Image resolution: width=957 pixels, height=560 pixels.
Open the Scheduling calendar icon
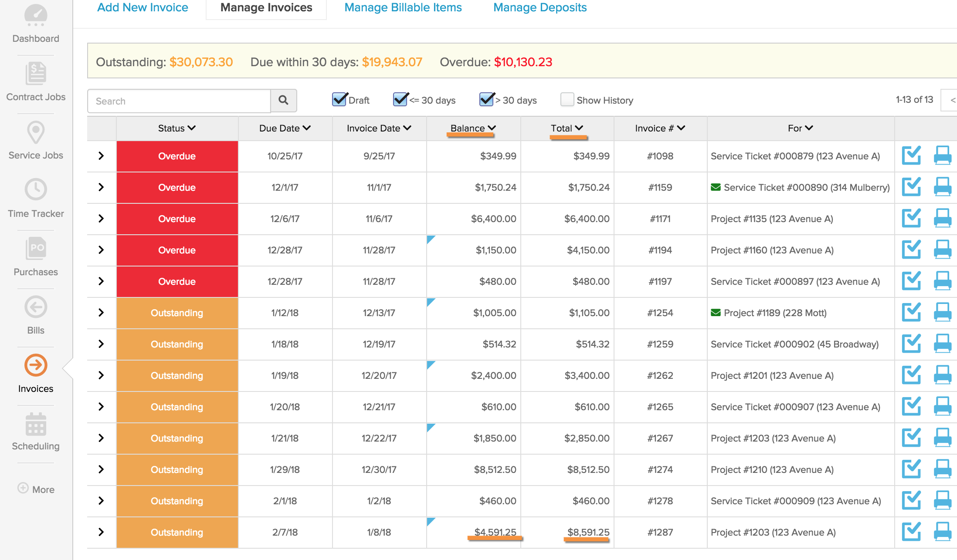click(x=36, y=424)
